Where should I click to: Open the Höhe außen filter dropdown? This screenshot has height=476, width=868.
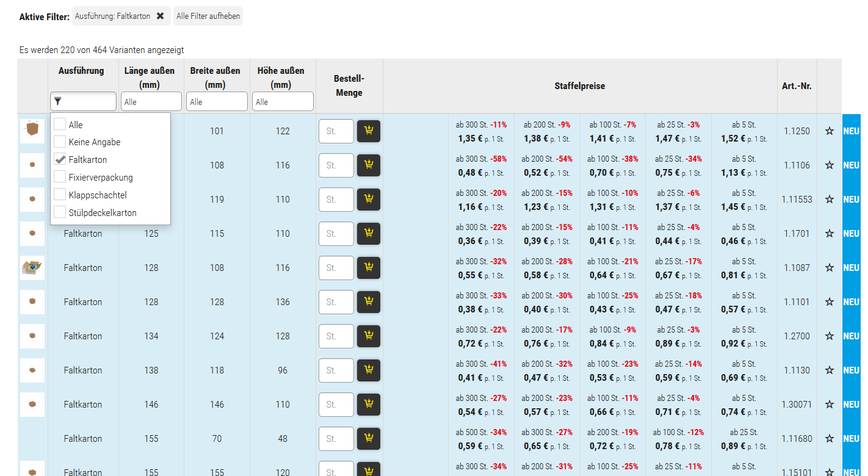[283, 102]
